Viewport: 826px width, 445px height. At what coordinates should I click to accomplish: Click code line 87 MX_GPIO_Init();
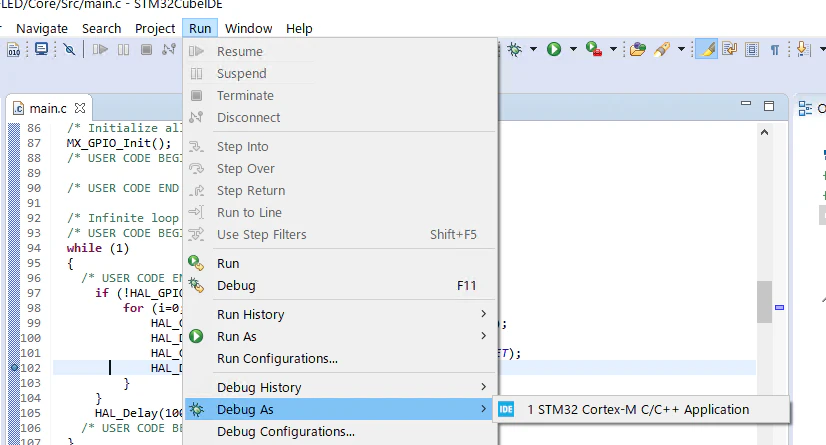point(119,143)
